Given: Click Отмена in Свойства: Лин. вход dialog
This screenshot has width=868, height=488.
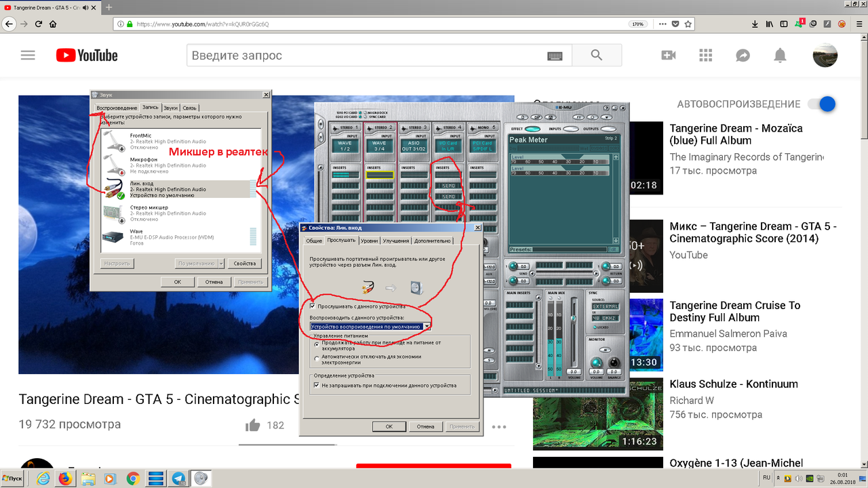Looking at the screenshot, I should (x=426, y=426).
